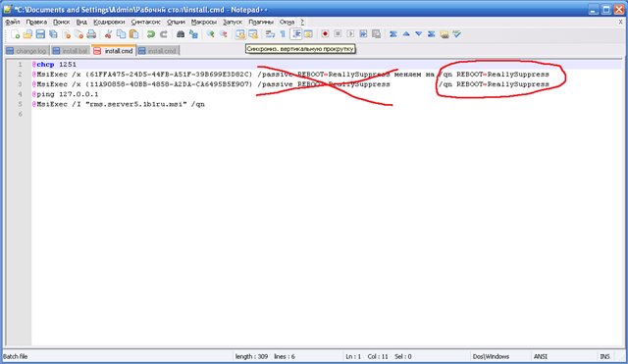
Task: Click the Stop recording macro icon
Action: tap(338, 34)
